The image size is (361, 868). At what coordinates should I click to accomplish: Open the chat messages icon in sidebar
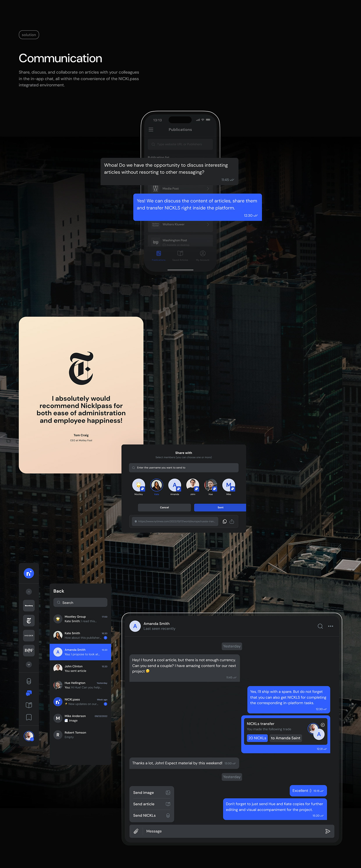click(29, 693)
